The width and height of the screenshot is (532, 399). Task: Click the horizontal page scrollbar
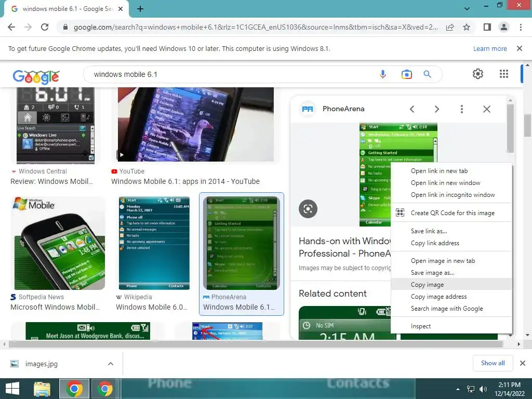pyautogui.click(x=256, y=344)
